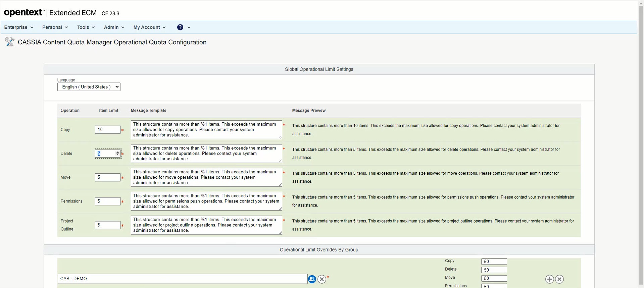Clear the CAB - DEMO group with the X icon

point(322,279)
